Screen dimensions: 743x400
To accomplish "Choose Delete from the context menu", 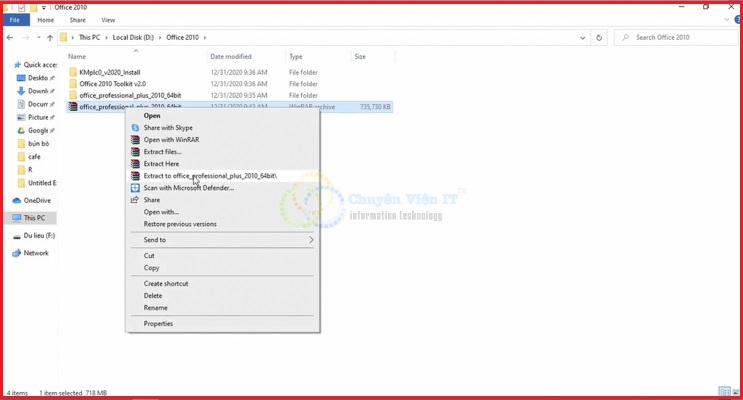I will click(223, 295).
